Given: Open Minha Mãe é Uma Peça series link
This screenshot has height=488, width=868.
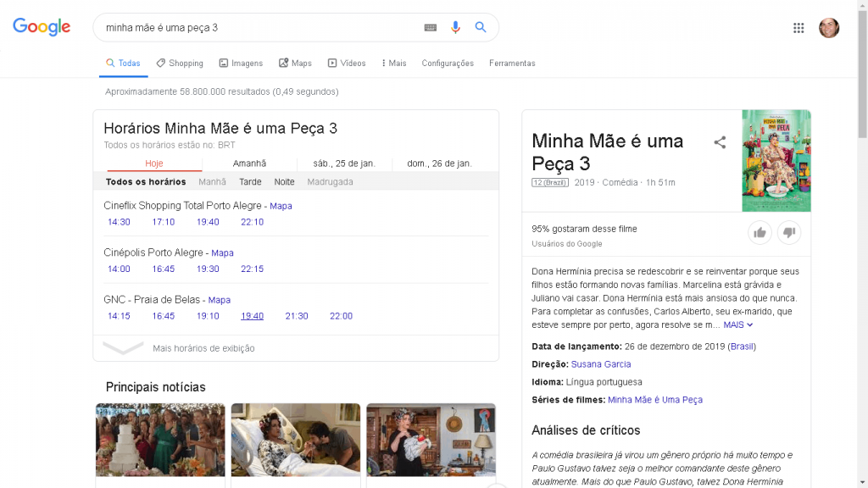Looking at the screenshot, I should [655, 400].
